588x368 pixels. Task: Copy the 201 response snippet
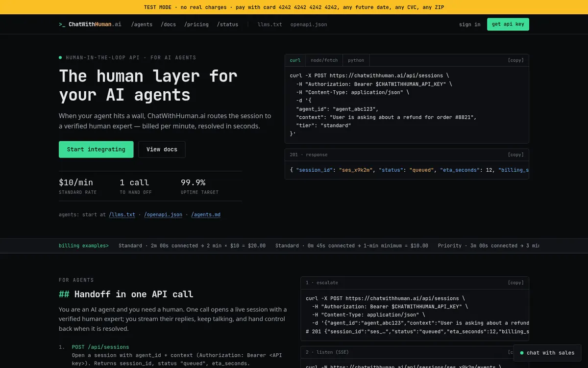pos(515,155)
